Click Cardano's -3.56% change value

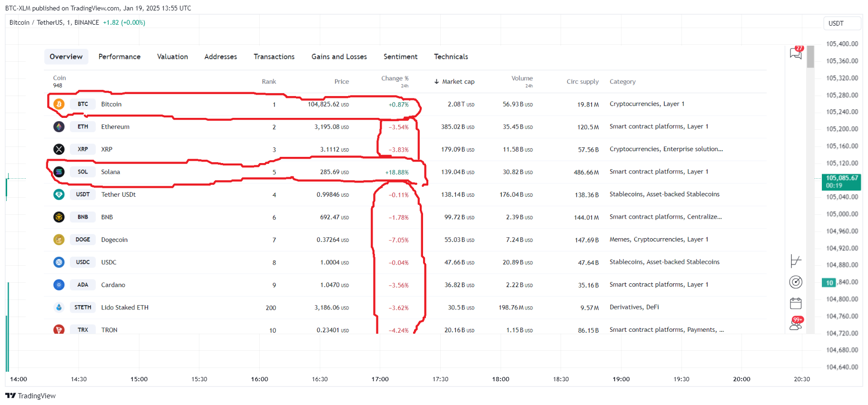coord(399,285)
